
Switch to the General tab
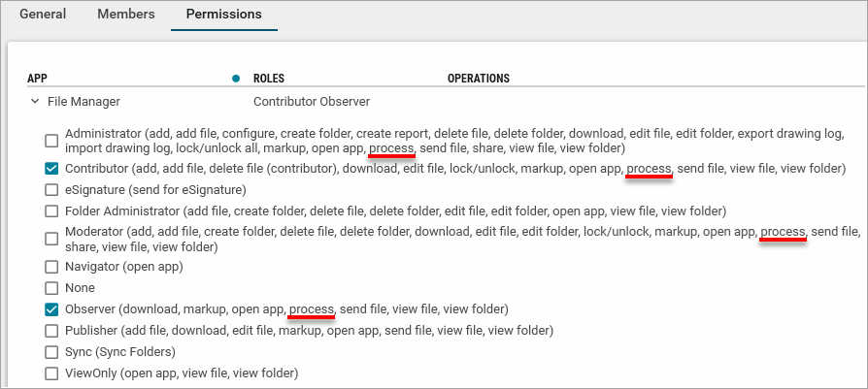coord(43,15)
